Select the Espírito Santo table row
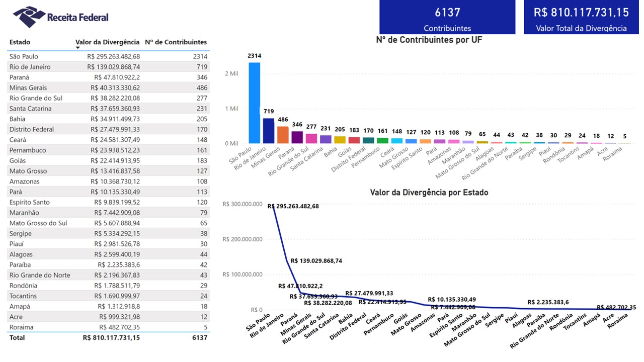This screenshot has height=362, width=644. tap(109, 202)
